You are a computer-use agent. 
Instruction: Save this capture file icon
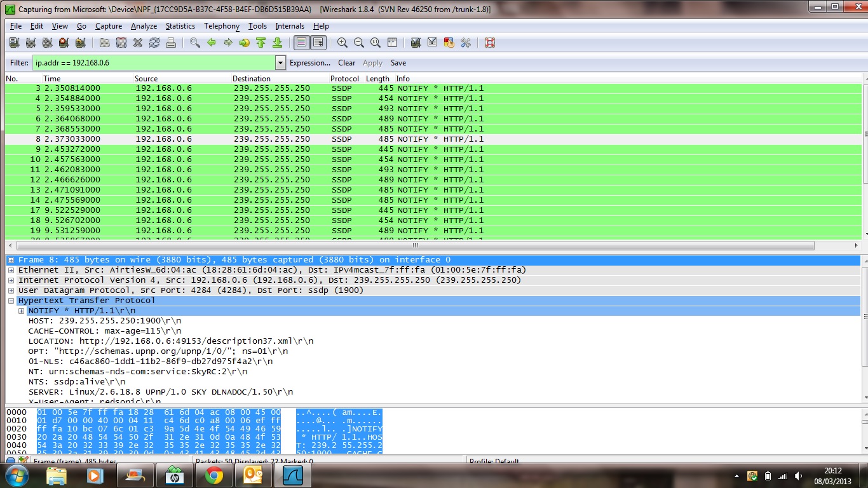tap(121, 43)
